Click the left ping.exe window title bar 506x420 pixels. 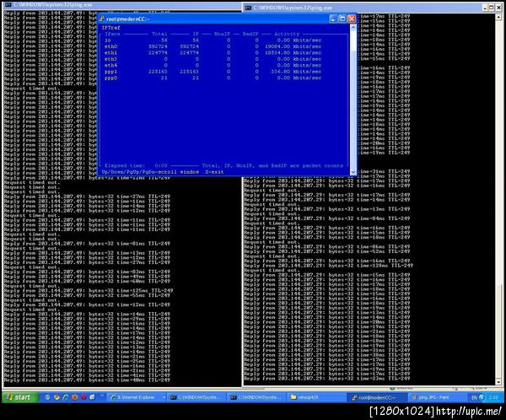coord(122,4)
